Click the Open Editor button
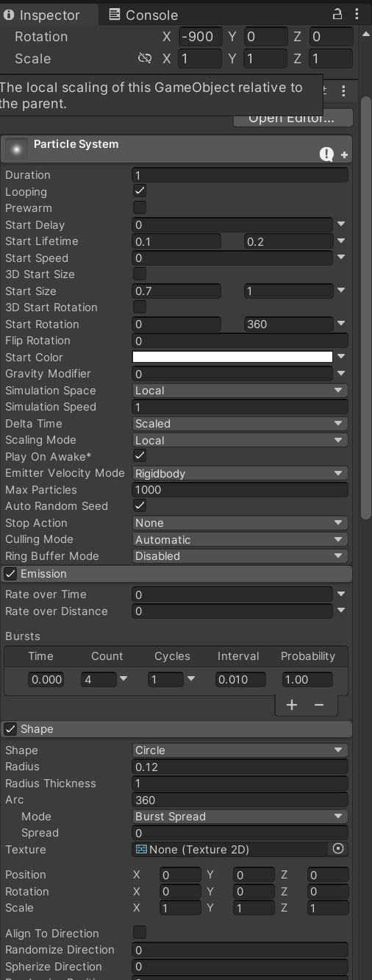The height and width of the screenshot is (980, 372). (x=293, y=118)
